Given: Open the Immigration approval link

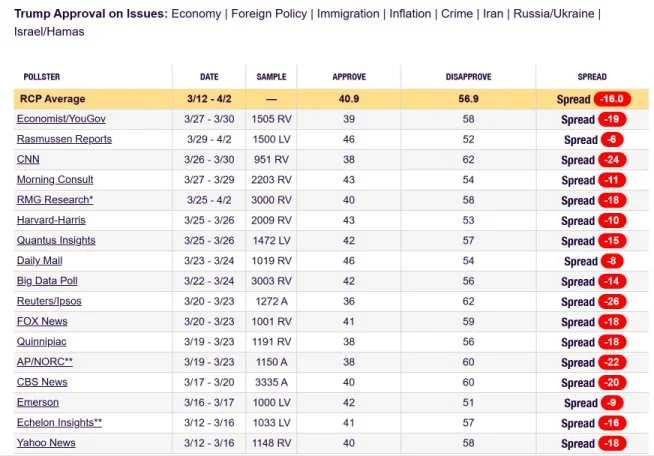Looking at the screenshot, I should (x=348, y=14).
